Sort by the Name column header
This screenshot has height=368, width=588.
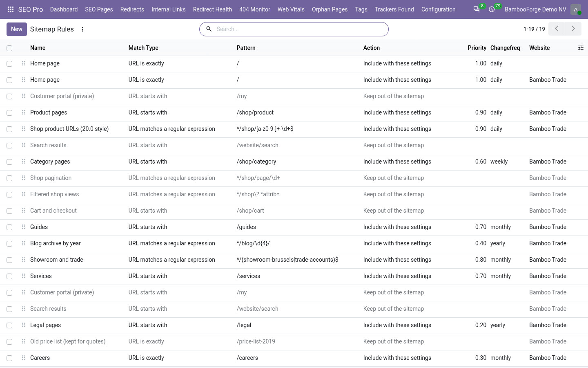pyautogui.click(x=38, y=48)
